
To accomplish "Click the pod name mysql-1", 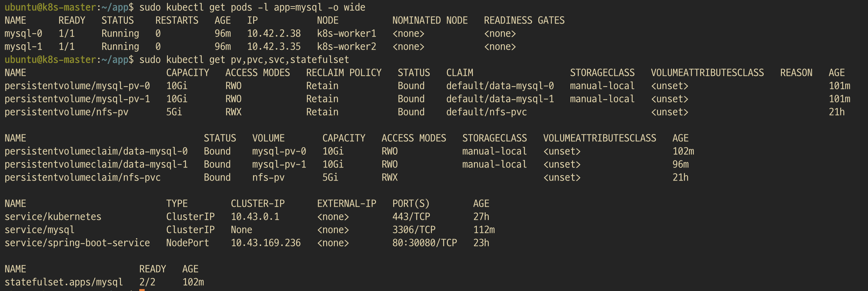I will [23, 47].
